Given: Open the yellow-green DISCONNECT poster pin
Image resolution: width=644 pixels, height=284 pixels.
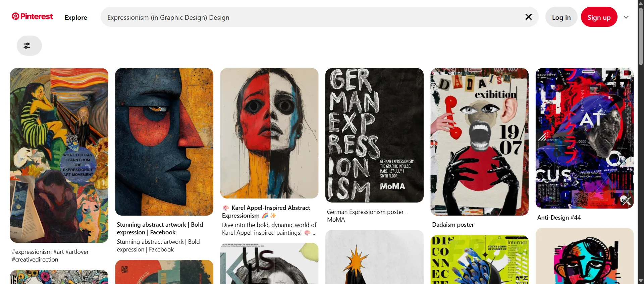Looking at the screenshot, I should [479, 260].
